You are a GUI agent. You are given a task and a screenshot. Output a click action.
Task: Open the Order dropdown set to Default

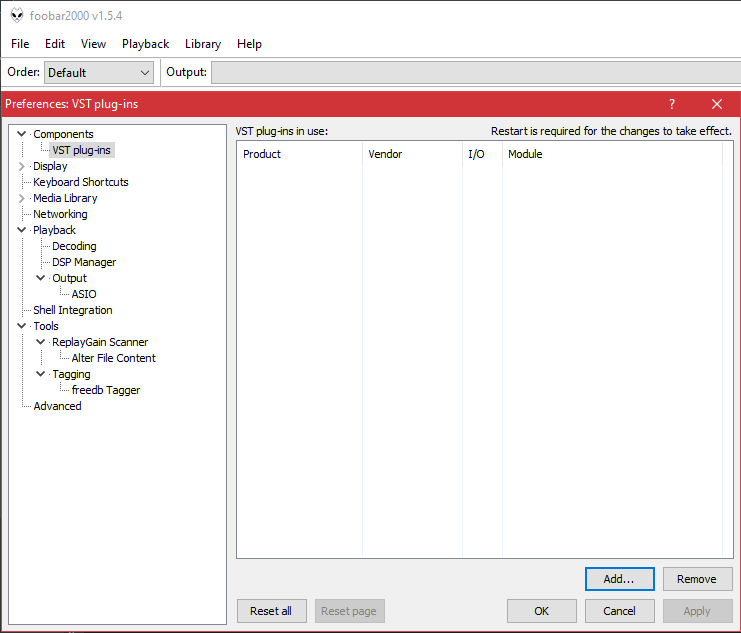(99, 73)
